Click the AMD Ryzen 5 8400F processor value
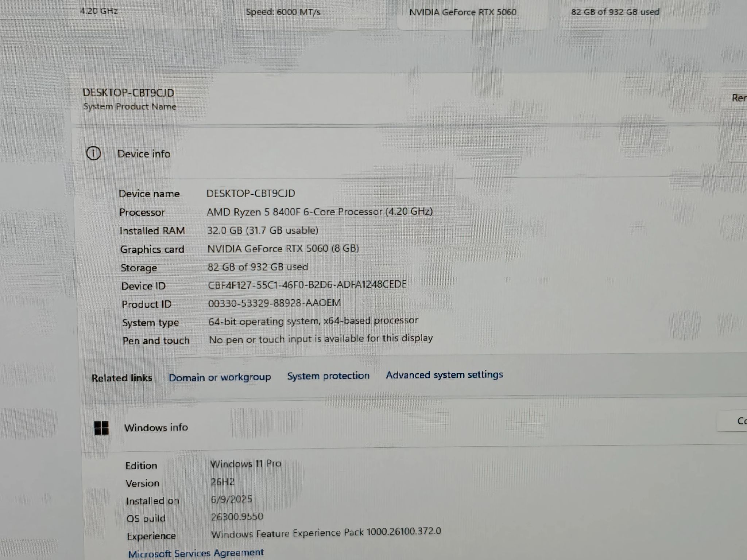The height and width of the screenshot is (560, 747). (x=320, y=211)
